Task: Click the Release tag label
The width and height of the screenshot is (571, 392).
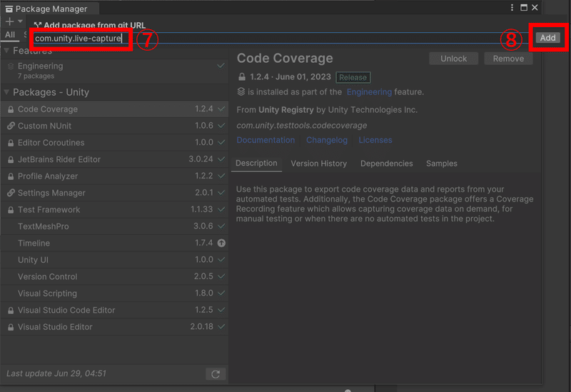Action: [353, 77]
